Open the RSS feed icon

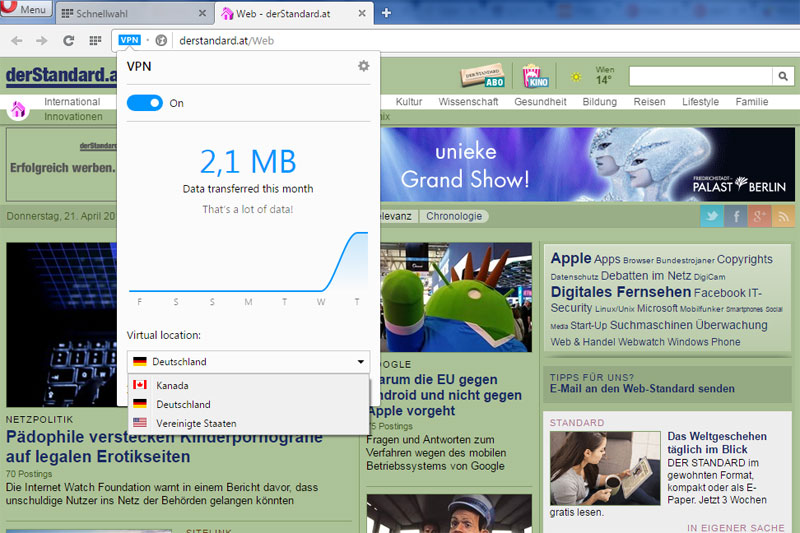click(783, 216)
